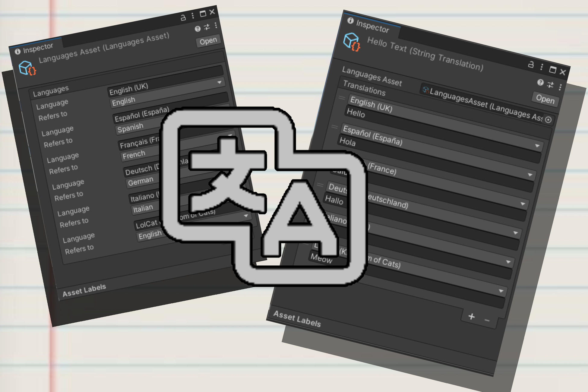Viewport: 588px width, 392px height.
Task: Click the Languages Asset scriptable object icon
Action: [27, 68]
